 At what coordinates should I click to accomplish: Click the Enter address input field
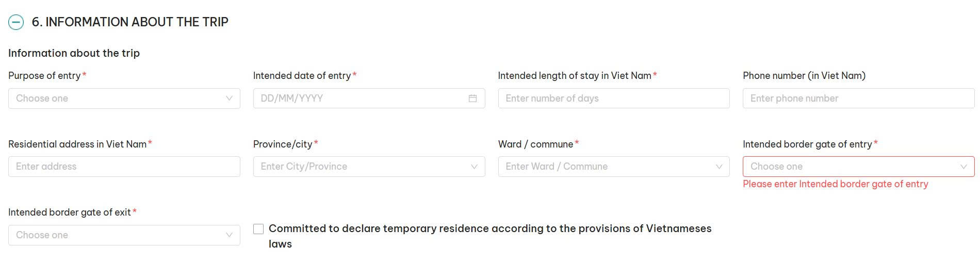click(x=124, y=167)
